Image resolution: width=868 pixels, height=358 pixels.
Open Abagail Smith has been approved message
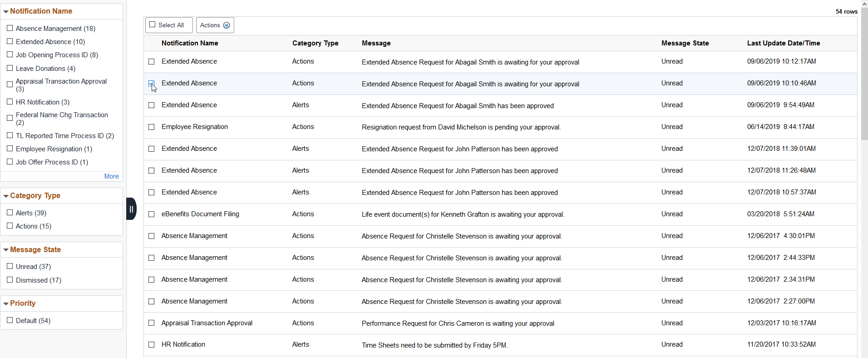458,106
